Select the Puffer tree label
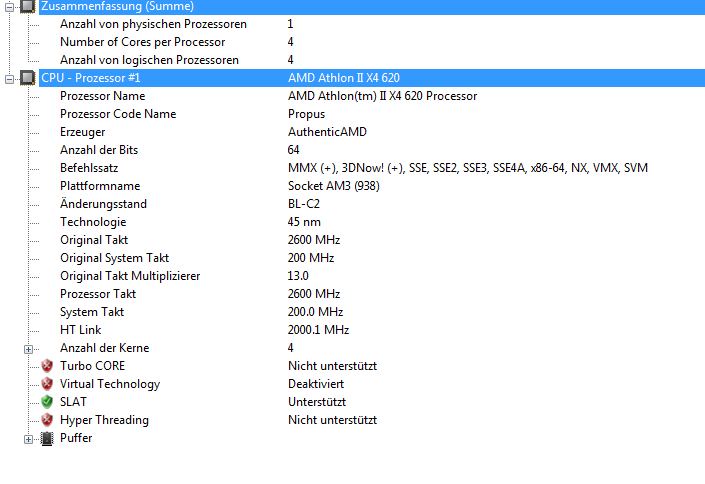The height and width of the screenshot is (484, 705). [76, 438]
